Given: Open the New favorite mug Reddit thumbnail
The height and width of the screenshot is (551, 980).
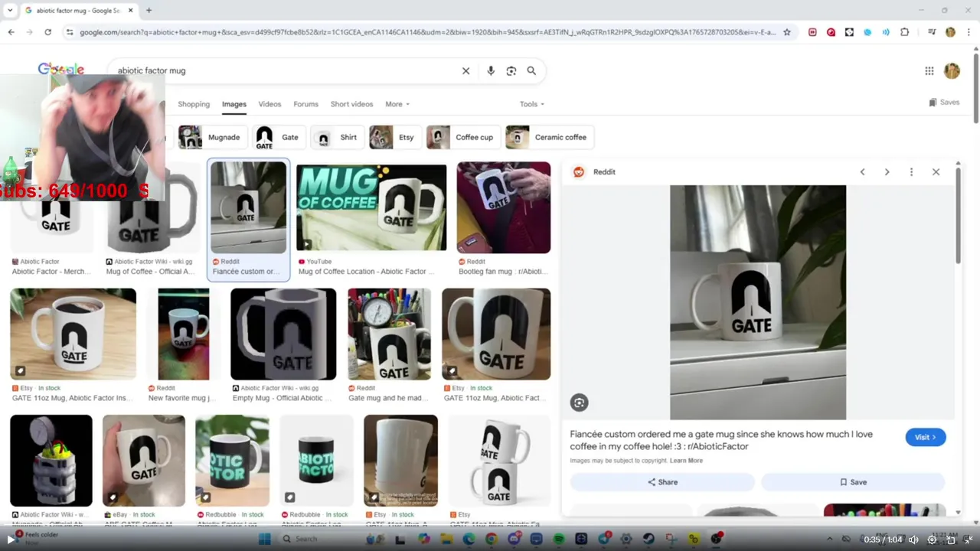Looking at the screenshot, I should [183, 334].
